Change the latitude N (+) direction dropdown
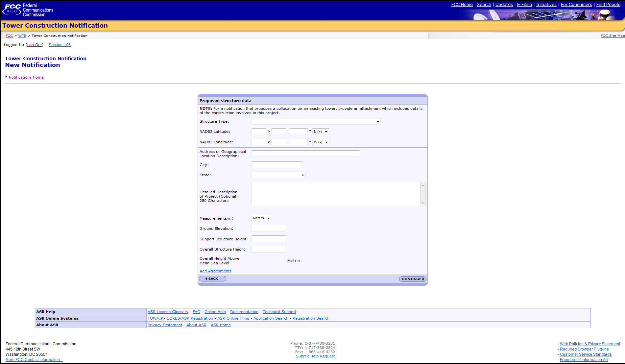625x364 pixels. (x=321, y=132)
